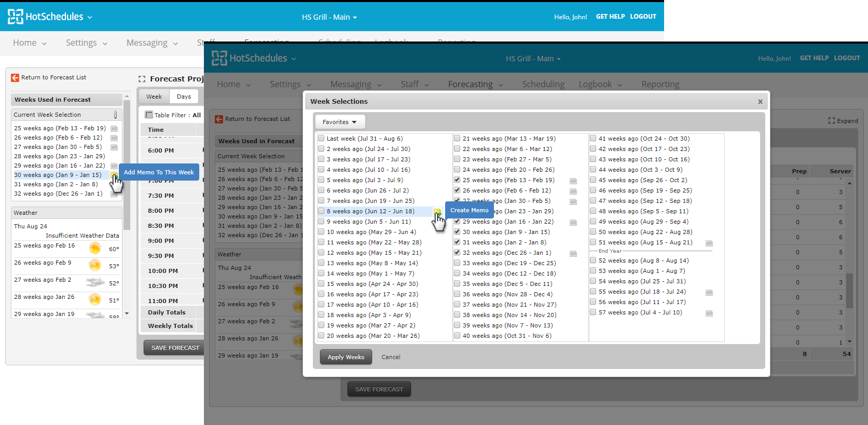This screenshot has height=425, width=868.
Task: Open memo icon for 29 weeks ago in Week Selections dialog
Action: click(x=573, y=223)
